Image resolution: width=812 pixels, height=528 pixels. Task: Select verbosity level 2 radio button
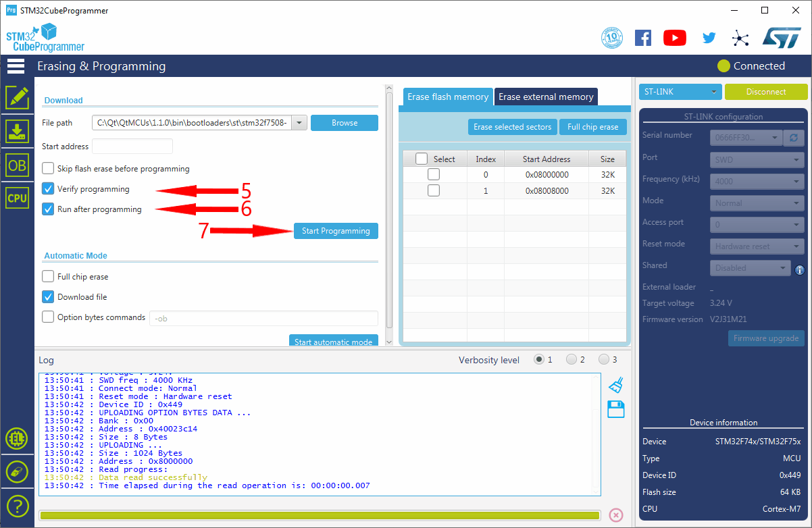572,360
